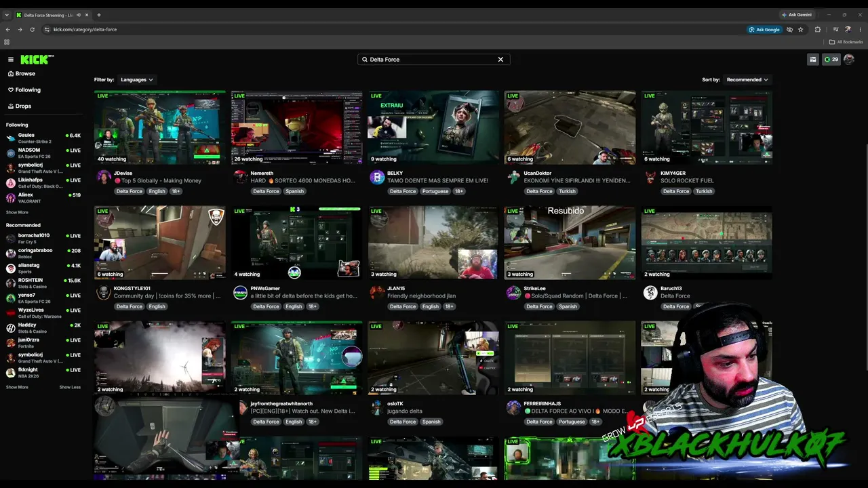Click Haddzy avatar in the sidebar
This screenshot has height=488, width=868.
coord(11,328)
